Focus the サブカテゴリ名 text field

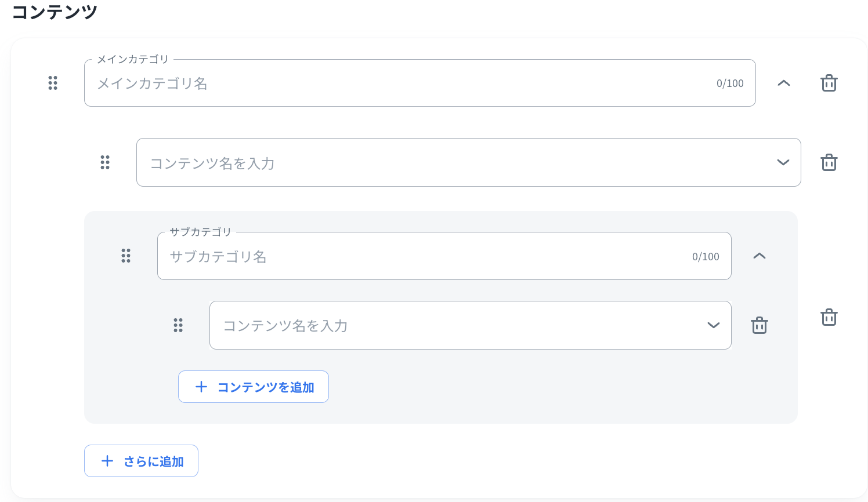click(424, 256)
